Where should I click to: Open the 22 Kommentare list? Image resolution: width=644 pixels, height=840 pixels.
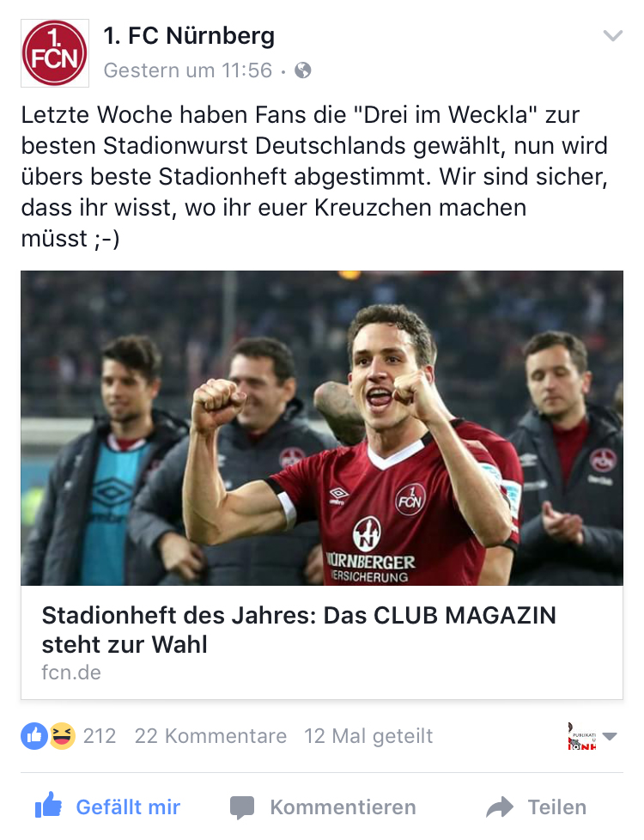[x=210, y=736]
